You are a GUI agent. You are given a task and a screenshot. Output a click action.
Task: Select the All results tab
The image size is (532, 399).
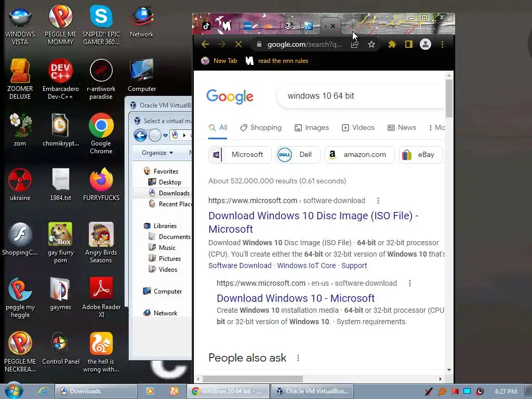coord(218,128)
